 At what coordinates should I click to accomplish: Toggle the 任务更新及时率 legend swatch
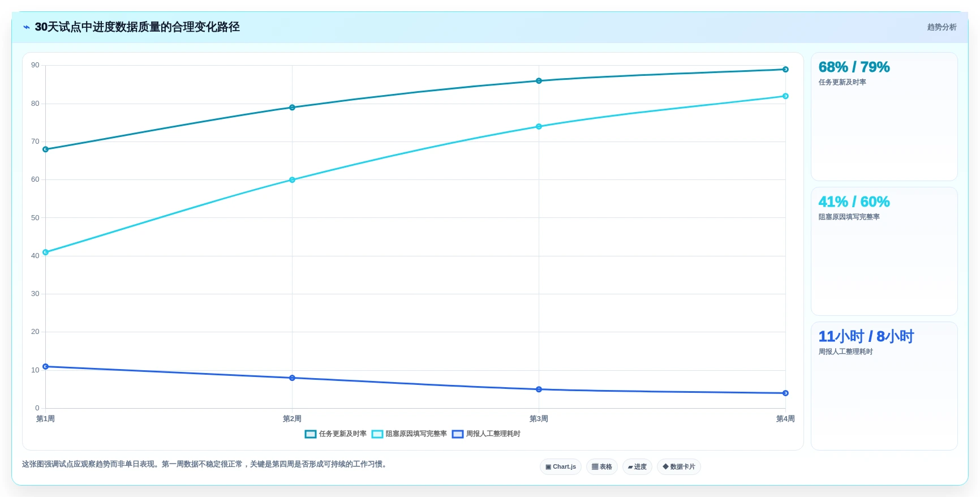pos(310,434)
